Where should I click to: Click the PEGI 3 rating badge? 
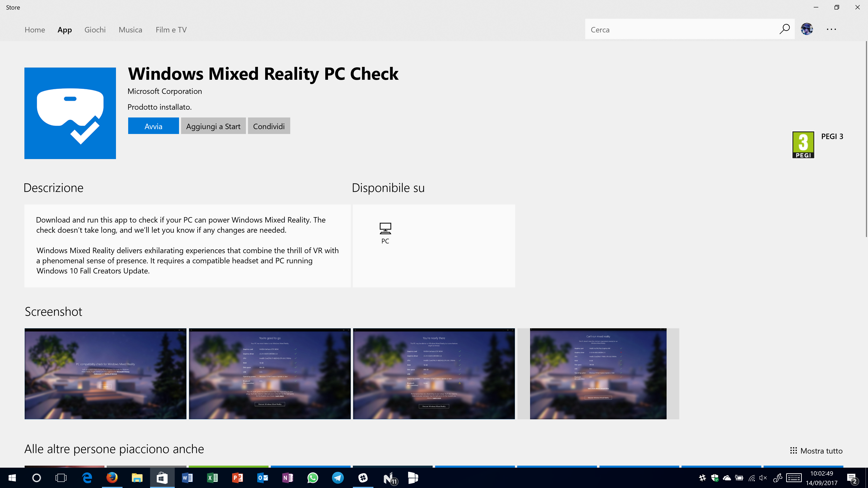coord(803,145)
